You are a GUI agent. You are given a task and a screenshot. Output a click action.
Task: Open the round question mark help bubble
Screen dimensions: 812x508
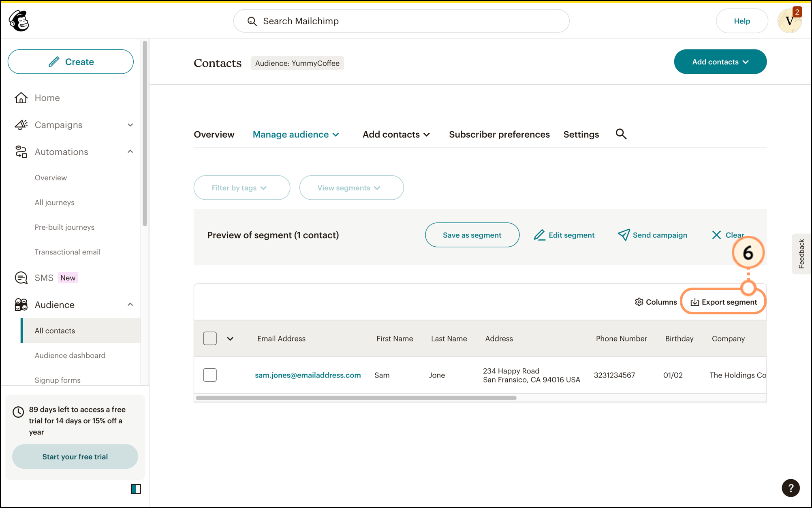791,488
